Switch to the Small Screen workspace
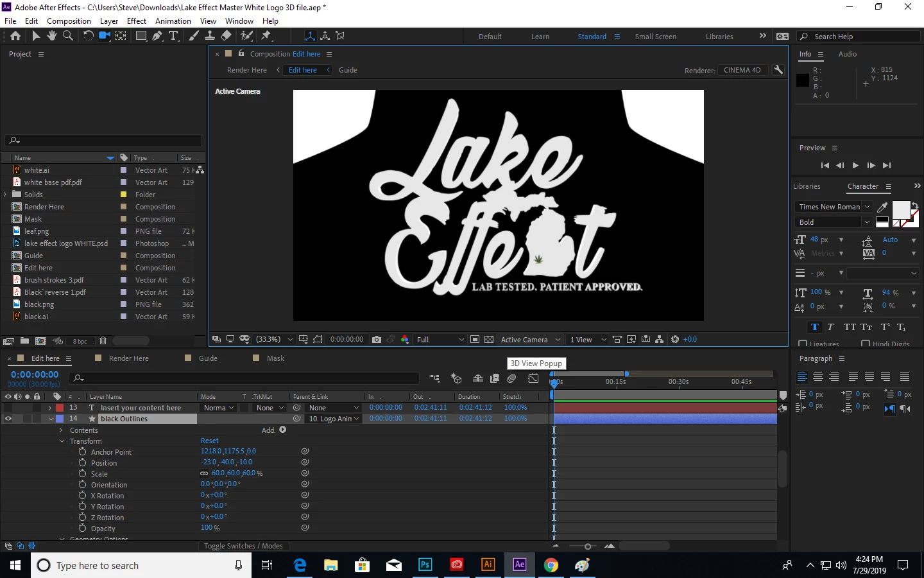 point(655,37)
